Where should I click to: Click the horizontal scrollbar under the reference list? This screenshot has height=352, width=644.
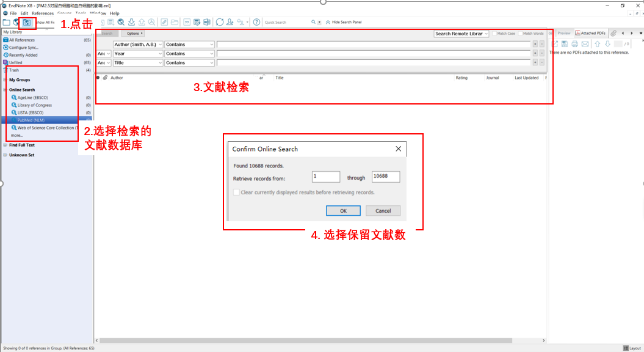(x=306, y=340)
